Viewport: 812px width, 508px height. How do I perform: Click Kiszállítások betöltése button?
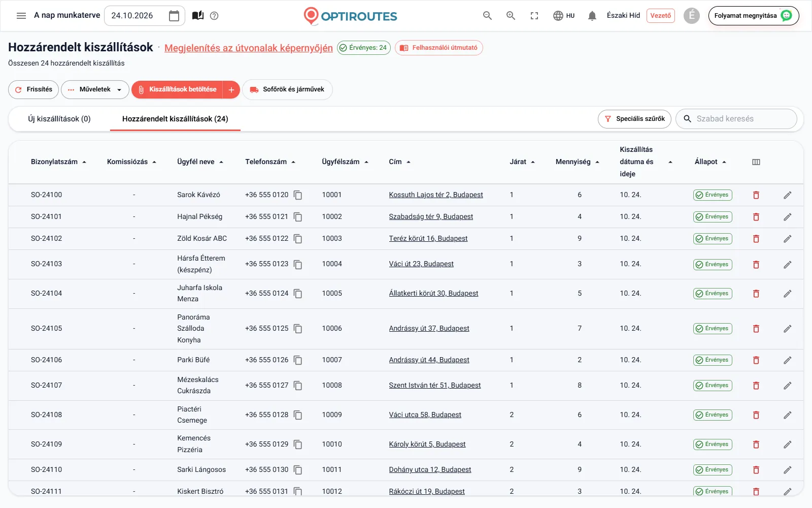177,89
